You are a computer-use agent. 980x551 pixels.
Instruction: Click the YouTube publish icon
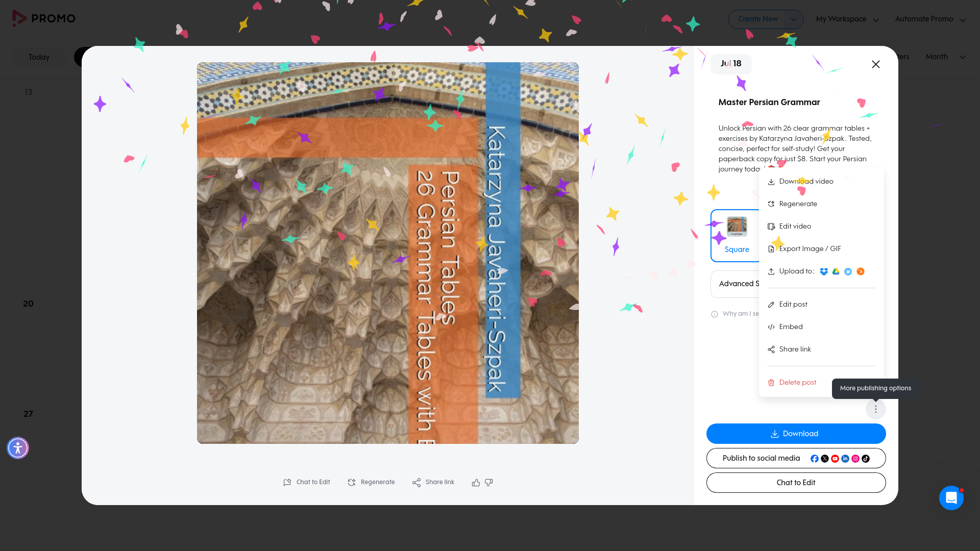click(835, 459)
